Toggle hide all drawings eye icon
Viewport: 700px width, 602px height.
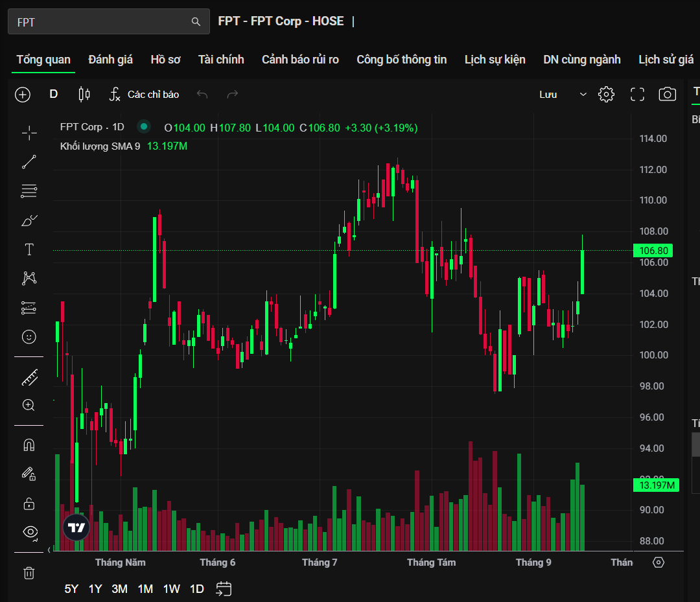(30, 532)
